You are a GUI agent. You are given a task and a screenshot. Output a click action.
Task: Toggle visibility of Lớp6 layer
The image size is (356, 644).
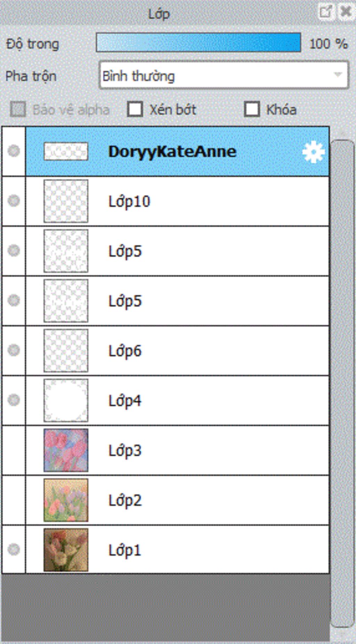pyautogui.click(x=14, y=350)
